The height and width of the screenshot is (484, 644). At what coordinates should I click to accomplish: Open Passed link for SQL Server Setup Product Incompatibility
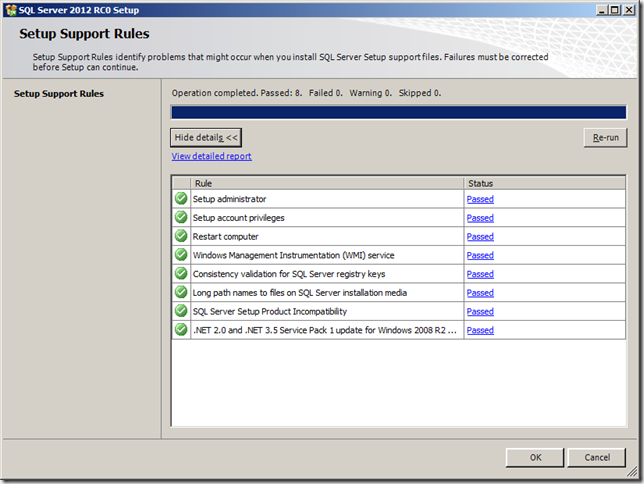click(480, 312)
